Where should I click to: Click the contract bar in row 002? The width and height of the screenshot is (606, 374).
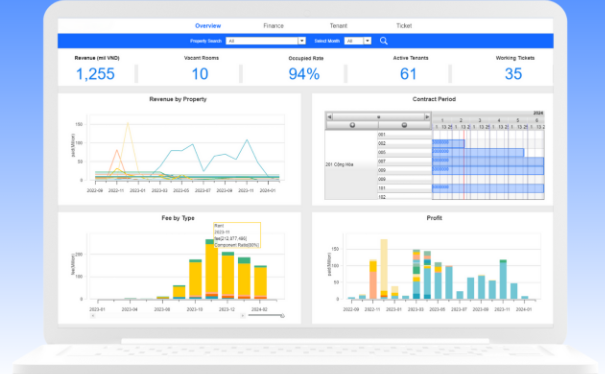pyautogui.click(x=448, y=143)
